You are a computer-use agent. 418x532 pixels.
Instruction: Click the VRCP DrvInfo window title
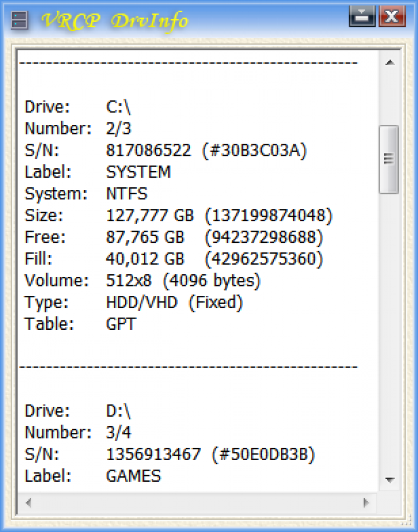pyautogui.click(x=115, y=21)
